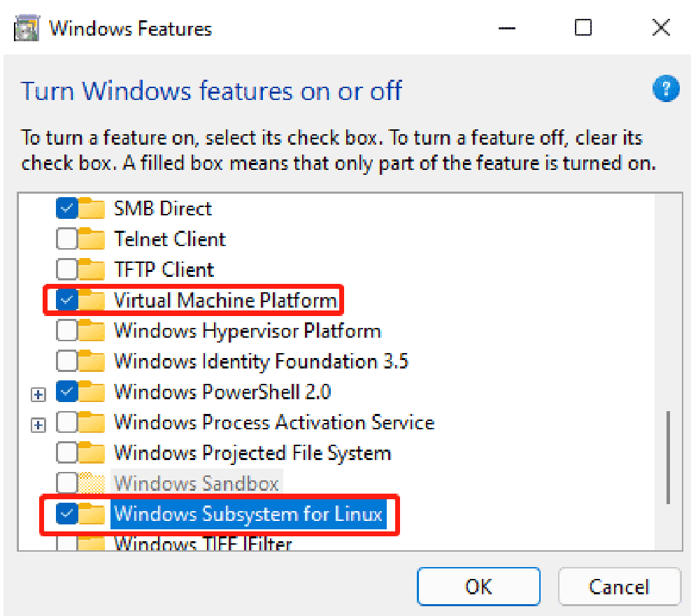Viewport: 691px width, 616px height.
Task: Click the blue help question mark icon
Action: [666, 89]
